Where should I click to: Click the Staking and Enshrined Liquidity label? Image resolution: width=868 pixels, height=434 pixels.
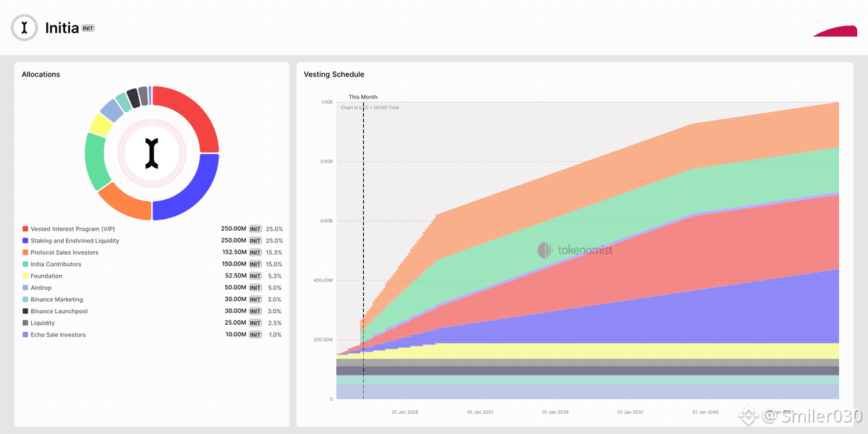coord(75,240)
